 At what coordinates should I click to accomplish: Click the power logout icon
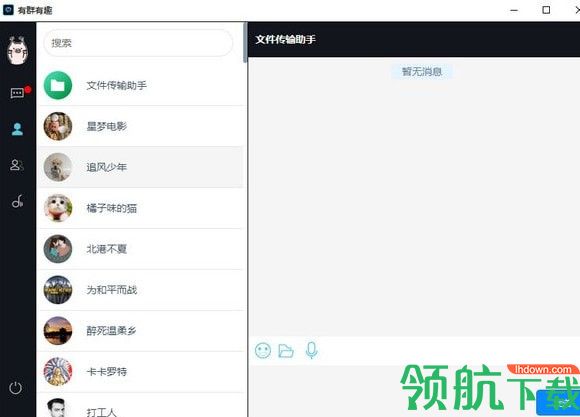point(16,388)
